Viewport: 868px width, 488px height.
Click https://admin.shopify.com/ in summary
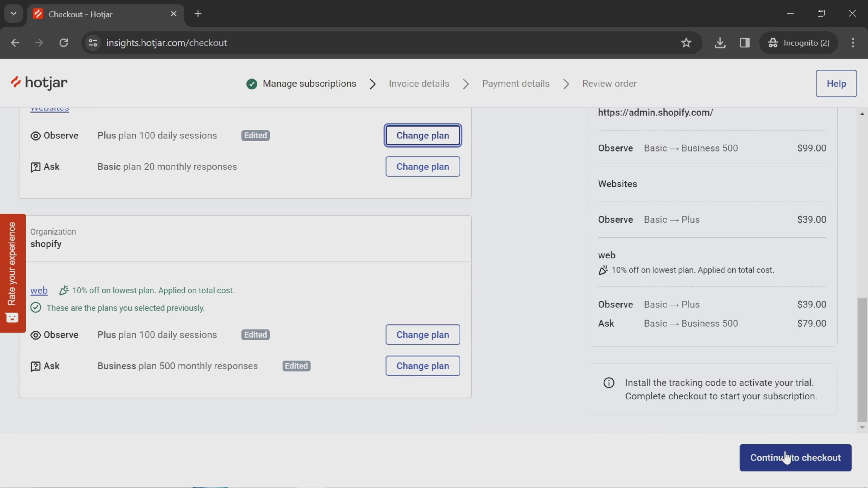point(655,113)
